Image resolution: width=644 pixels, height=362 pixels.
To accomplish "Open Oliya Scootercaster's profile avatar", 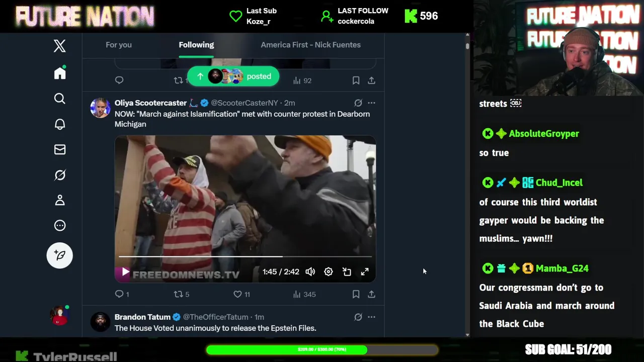I will coord(100,108).
